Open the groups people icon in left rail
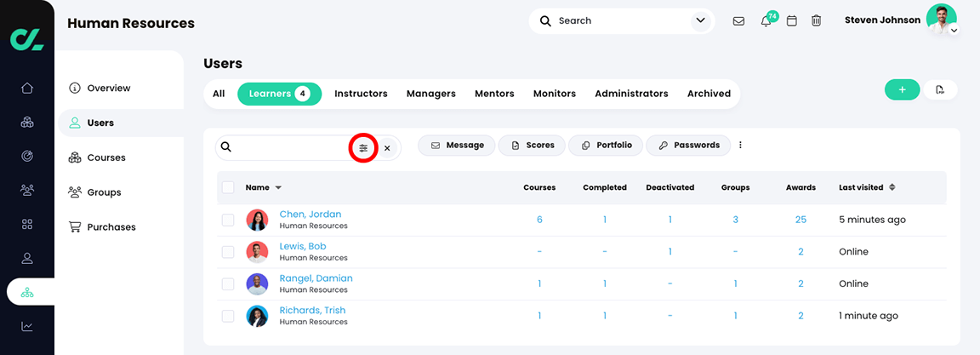The width and height of the screenshot is (980, 355). (x=27, y=190)
